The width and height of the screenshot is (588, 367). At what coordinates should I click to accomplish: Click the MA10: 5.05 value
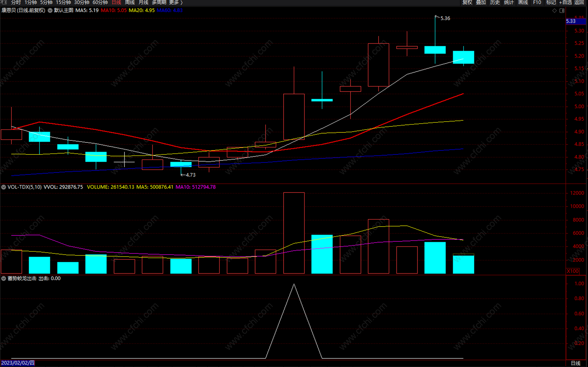(114, 10)
